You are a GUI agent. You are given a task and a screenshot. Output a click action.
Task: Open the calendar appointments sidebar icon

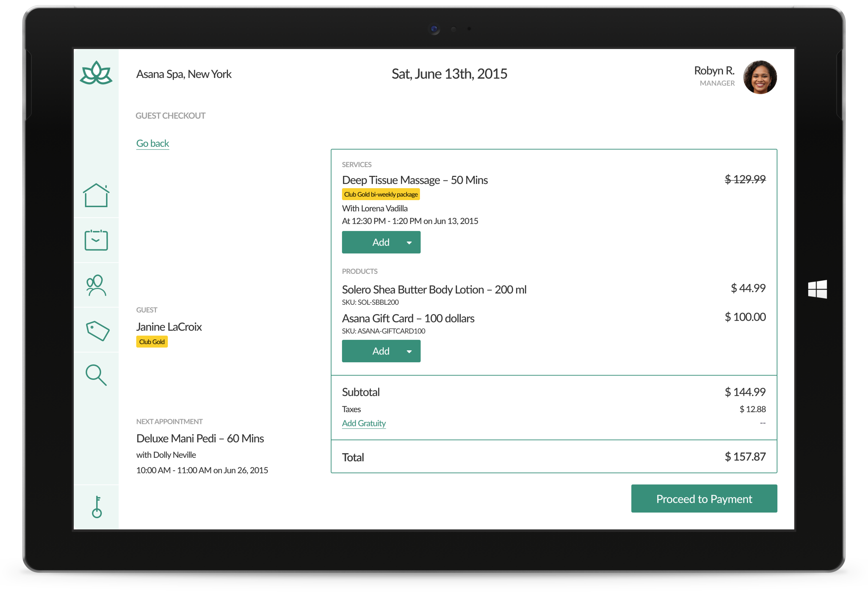click(96, 240)
